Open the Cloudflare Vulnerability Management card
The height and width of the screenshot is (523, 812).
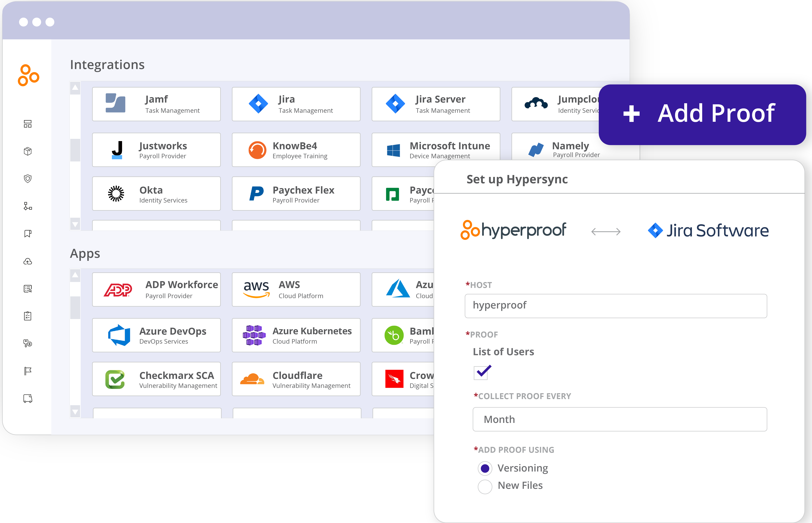(296, 379)
